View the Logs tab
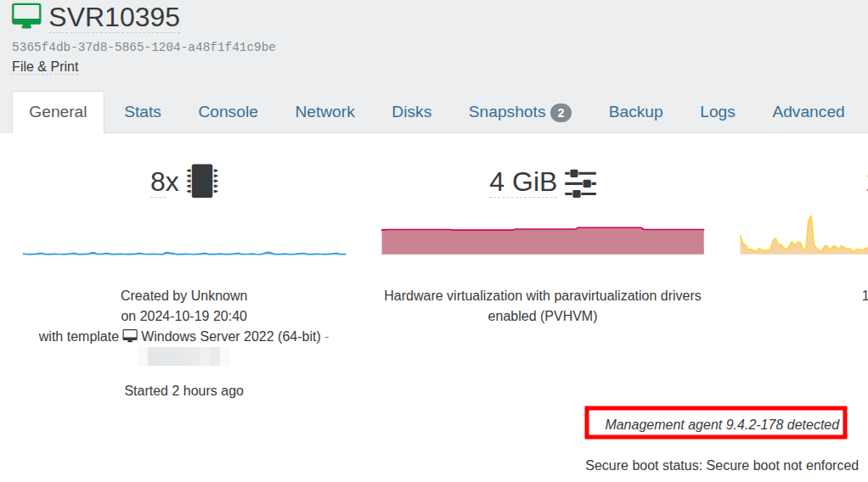The image size is (868, 482). pos(718,112)
